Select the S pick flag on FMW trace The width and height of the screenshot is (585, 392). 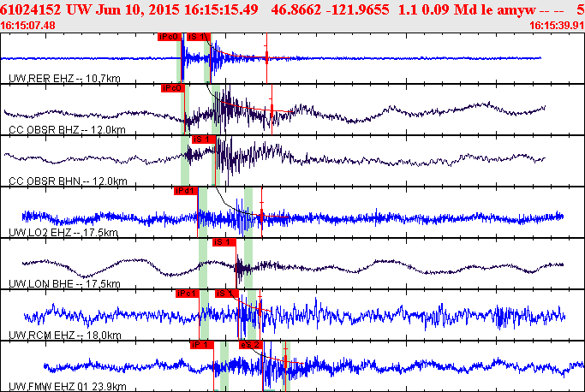pos(249,344)
